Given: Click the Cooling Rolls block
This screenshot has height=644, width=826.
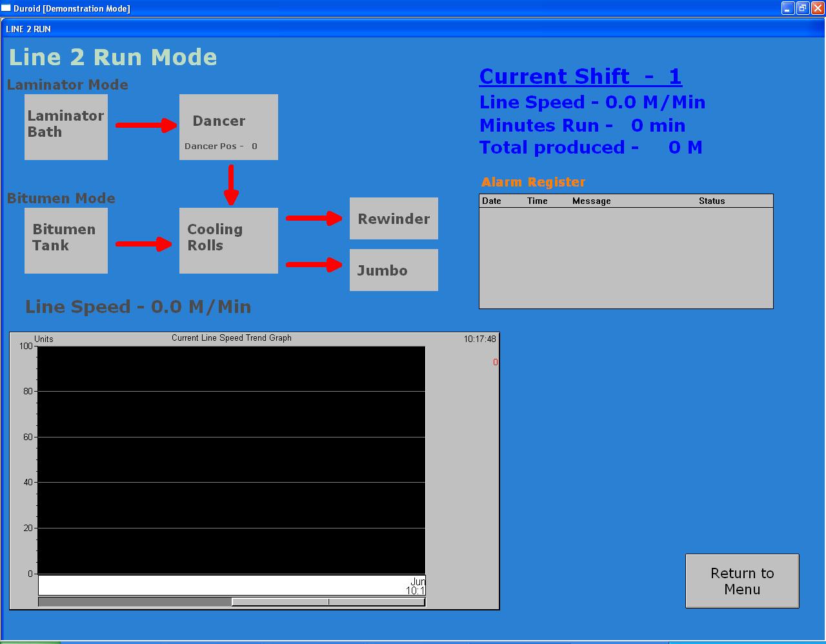Looking at the screenshot, I should coord(228,241).
